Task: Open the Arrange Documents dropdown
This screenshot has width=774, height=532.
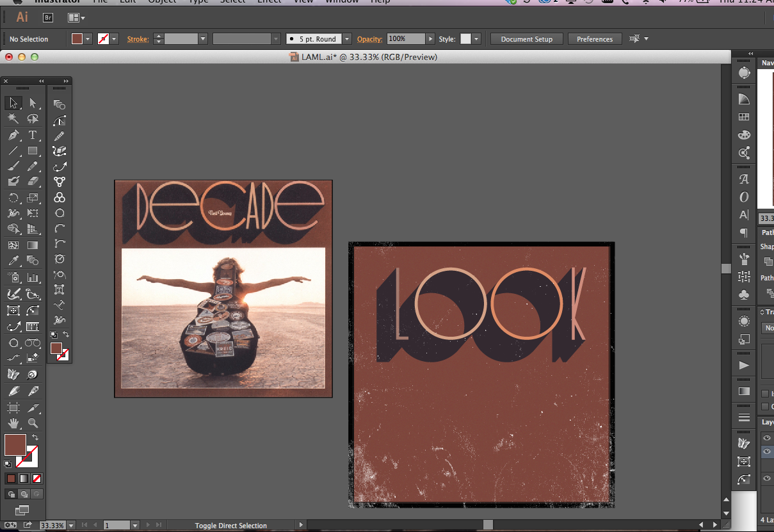Action: click(x=76, y=17)
